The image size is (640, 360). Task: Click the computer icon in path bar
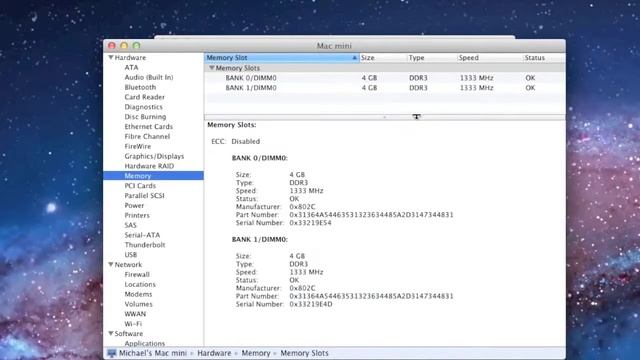(111, 353)
